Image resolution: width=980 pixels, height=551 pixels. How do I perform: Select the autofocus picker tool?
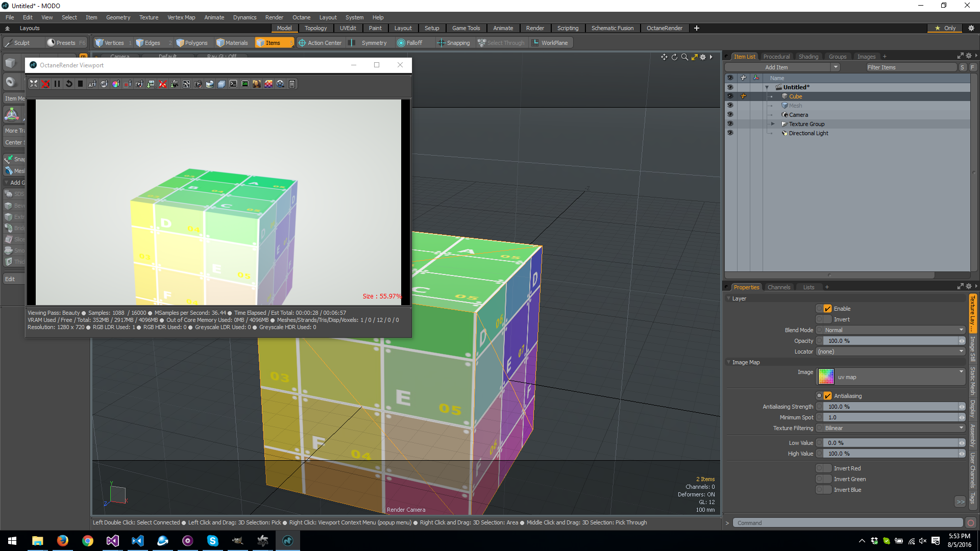[x=92, y=84]
